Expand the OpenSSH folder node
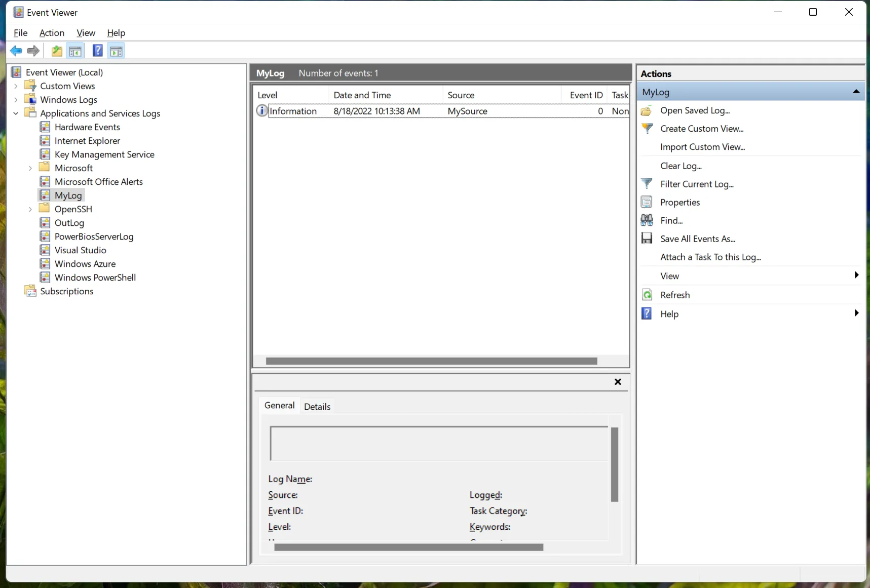The width and height of the screenshot is (870, 588). tap(30, 209)
